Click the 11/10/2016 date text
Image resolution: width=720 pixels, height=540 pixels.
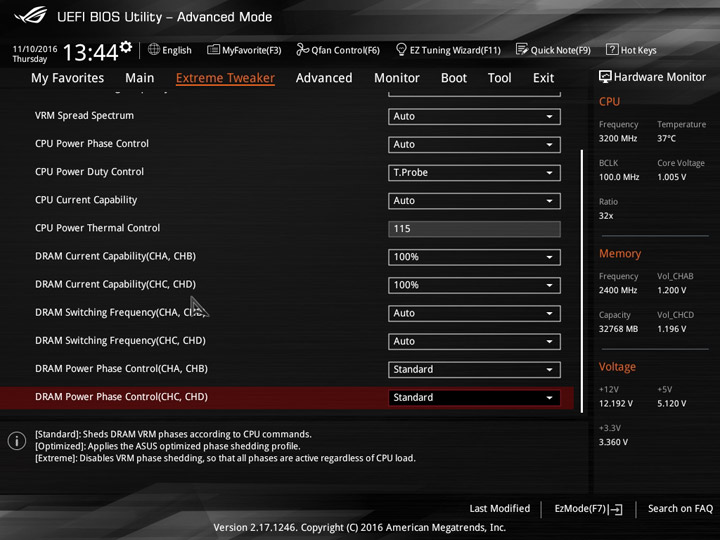coord(35,49)
